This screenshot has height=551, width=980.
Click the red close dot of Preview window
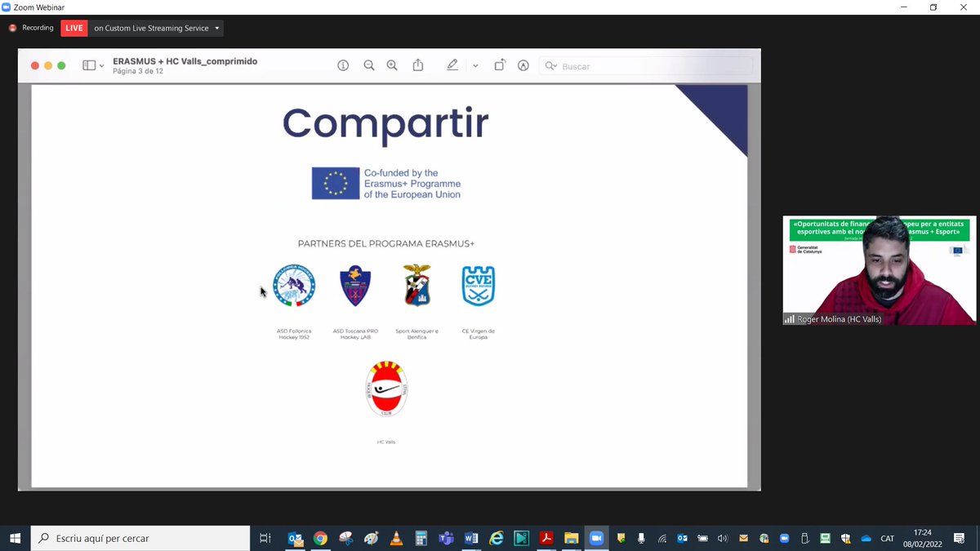pyautogui.click(x=35, y=65)
